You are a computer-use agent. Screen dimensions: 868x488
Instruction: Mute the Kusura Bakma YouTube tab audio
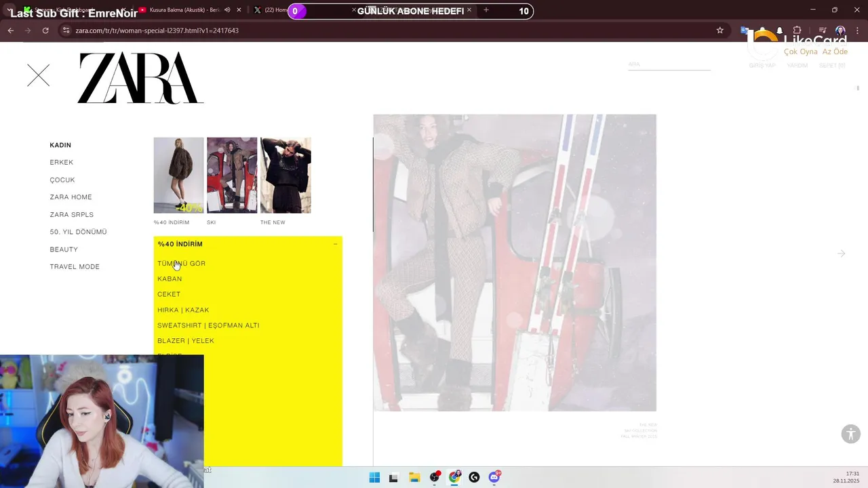227,10
